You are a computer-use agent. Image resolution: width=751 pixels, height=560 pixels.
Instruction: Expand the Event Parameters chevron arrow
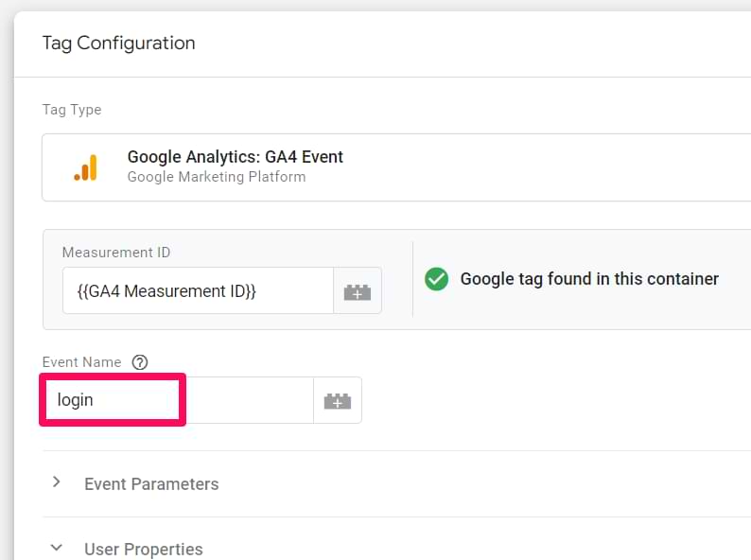tap(57, 481)
